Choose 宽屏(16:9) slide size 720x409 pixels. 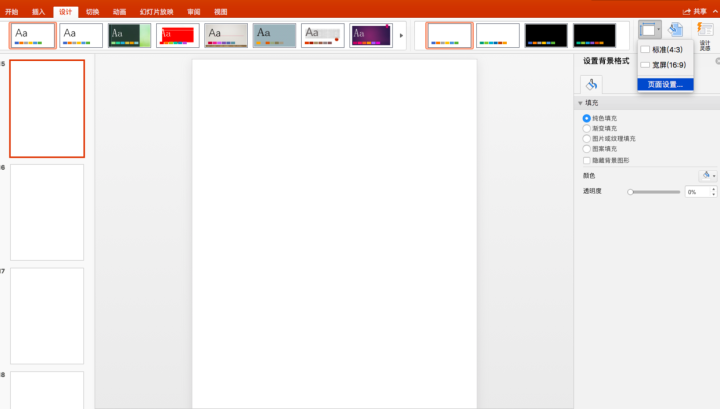click(665, 65)
